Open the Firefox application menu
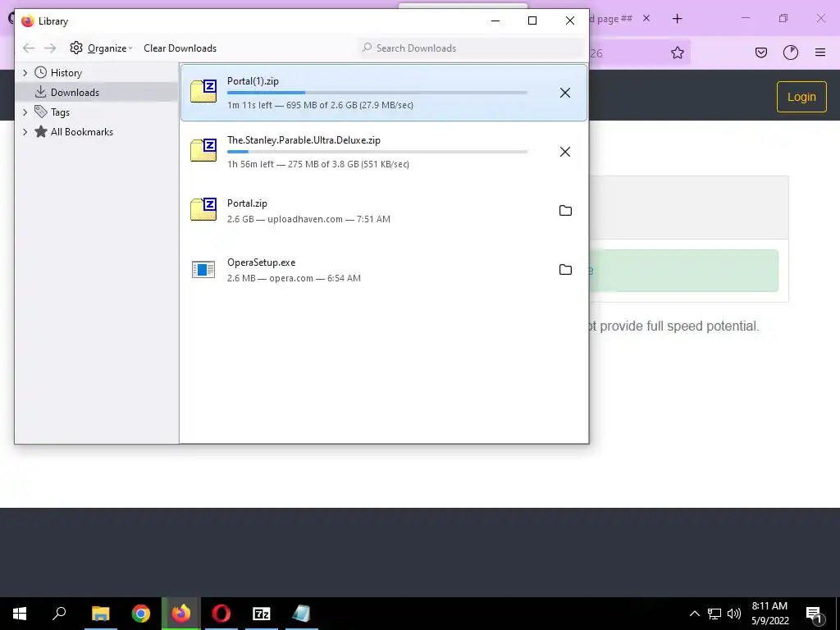840x630 pixels. (x=820, y=52)
